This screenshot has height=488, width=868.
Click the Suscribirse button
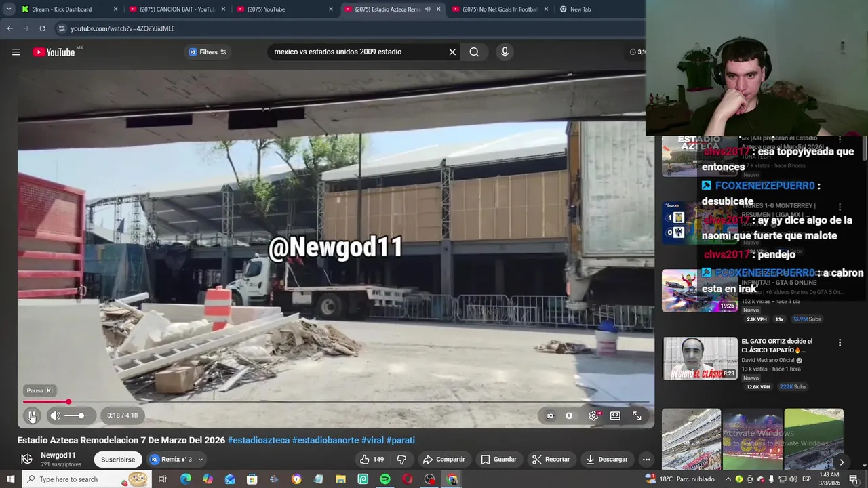tap(118, 459)
